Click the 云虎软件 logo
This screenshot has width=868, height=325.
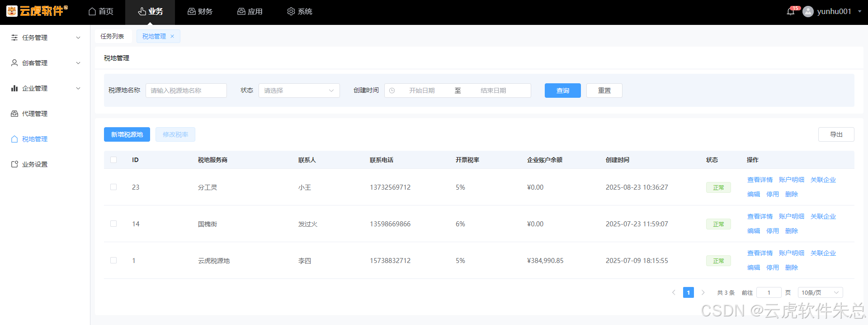point(37,11)
